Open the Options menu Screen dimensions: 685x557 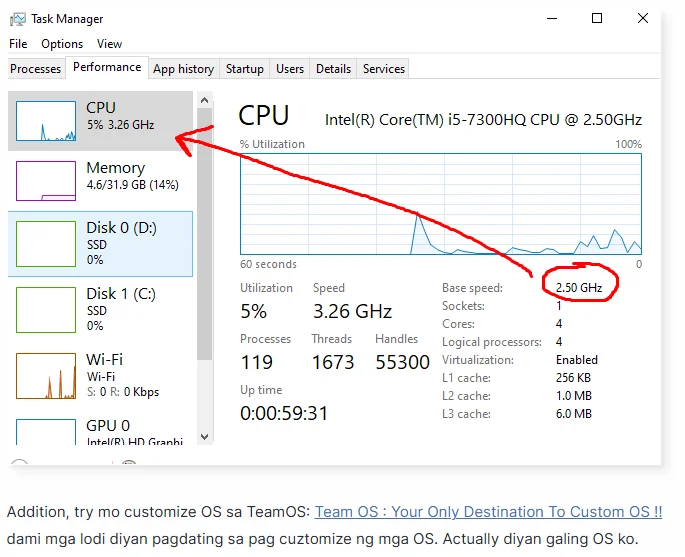(62, 44)
